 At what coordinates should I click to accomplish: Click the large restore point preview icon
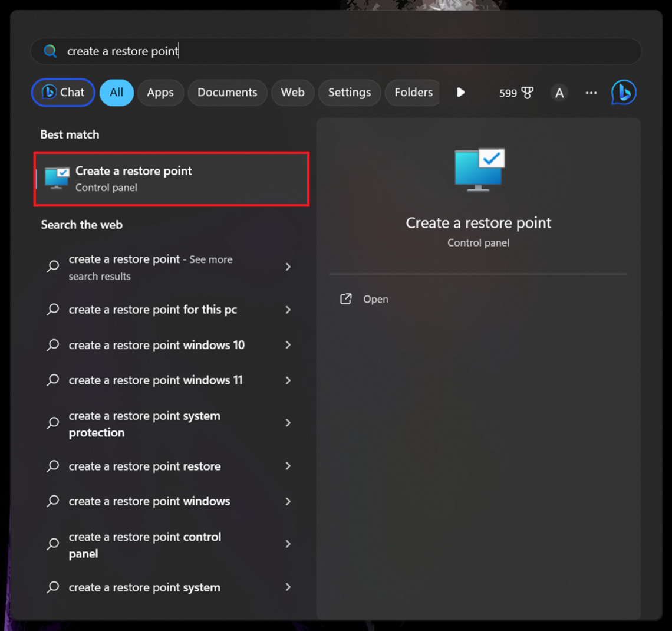tap(478, 170)
